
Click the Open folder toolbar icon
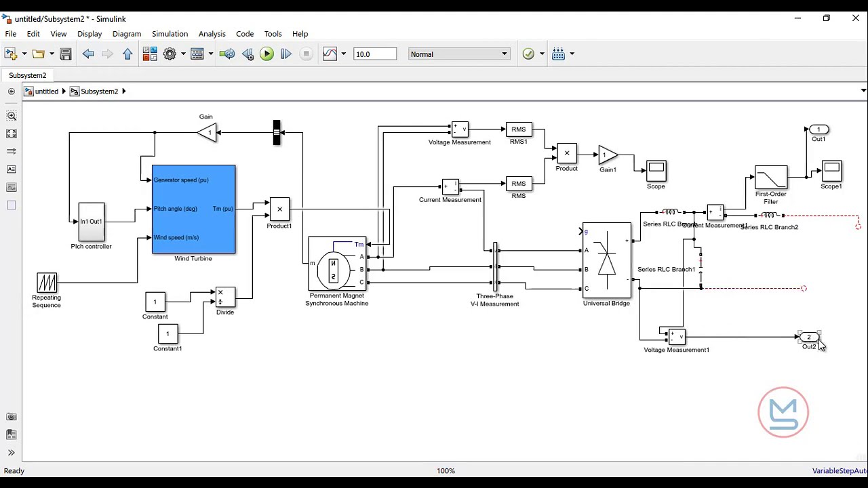pos(38,54)
